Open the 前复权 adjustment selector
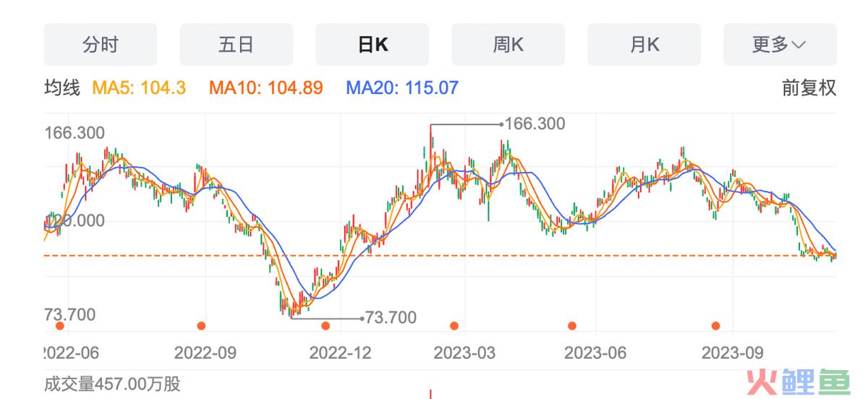Viewport: 868px width, 399px height. pyautogui.click(x=809, y=88)
